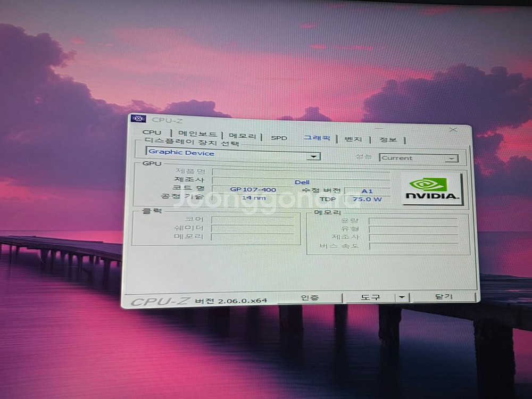Image resolution: width=532 pixels, height=399 pixels.
Task: Click the 14 nm process technology field
Action: click(x=253, y=198)
